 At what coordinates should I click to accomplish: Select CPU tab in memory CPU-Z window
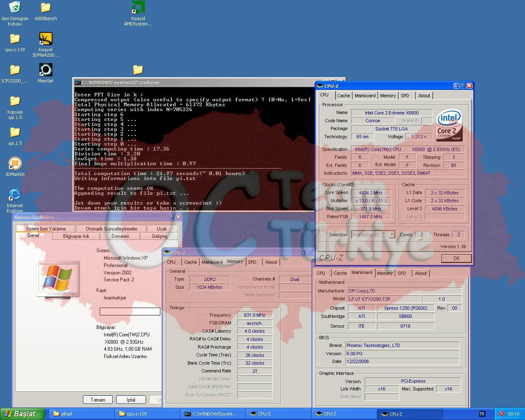click(x=171, y=262)
